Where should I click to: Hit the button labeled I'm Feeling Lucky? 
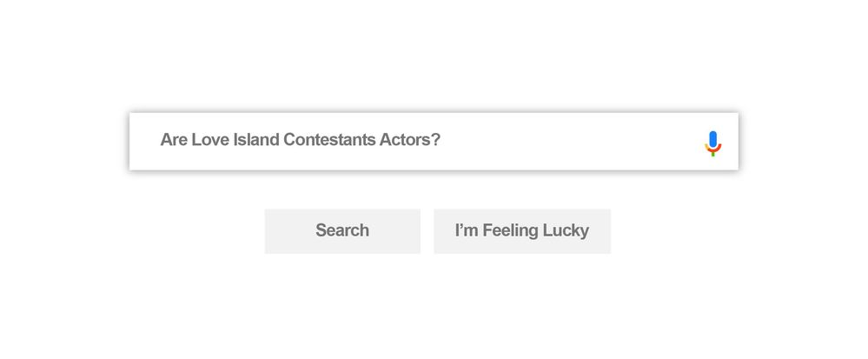[x=522, y=231]
